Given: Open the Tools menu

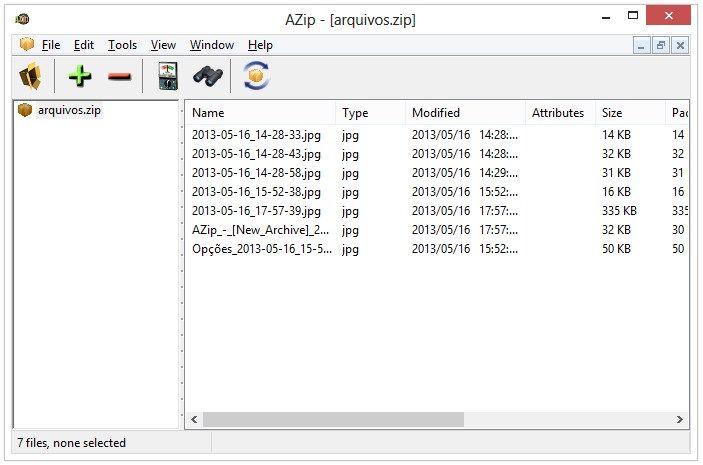Looking at the screenshot, I should [122, 45].
